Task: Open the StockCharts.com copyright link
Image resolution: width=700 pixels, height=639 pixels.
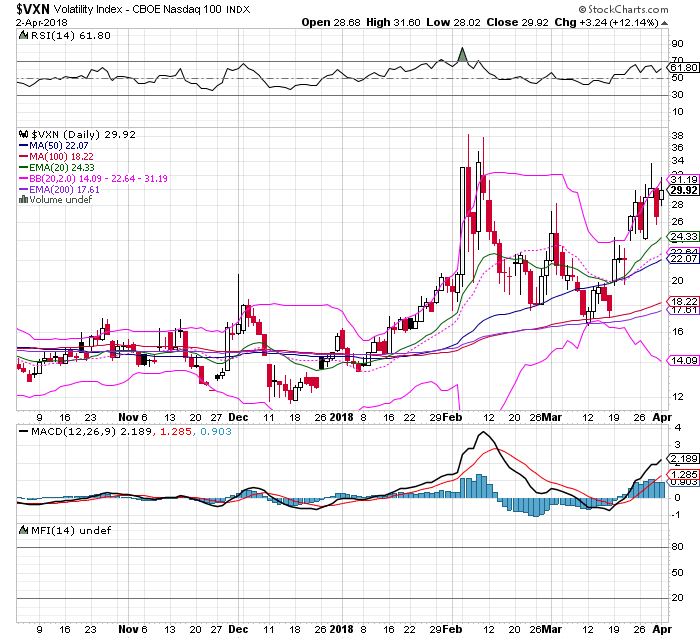Action: 624,9
